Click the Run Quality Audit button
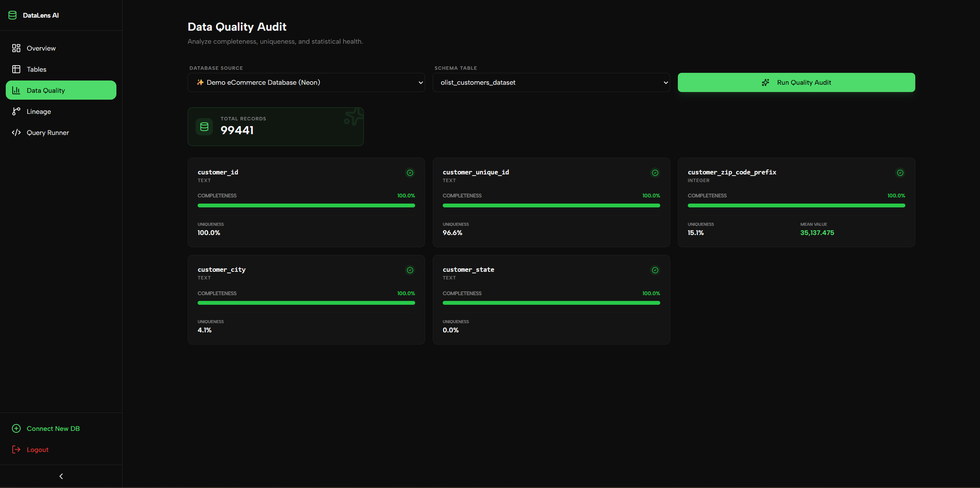 [796, 82]
